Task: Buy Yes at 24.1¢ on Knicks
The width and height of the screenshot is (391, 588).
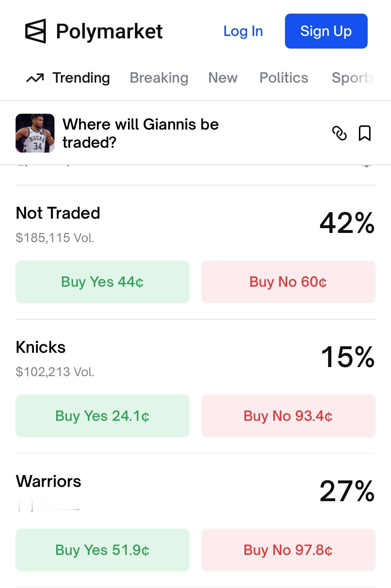Action: [x=102, y=416]
